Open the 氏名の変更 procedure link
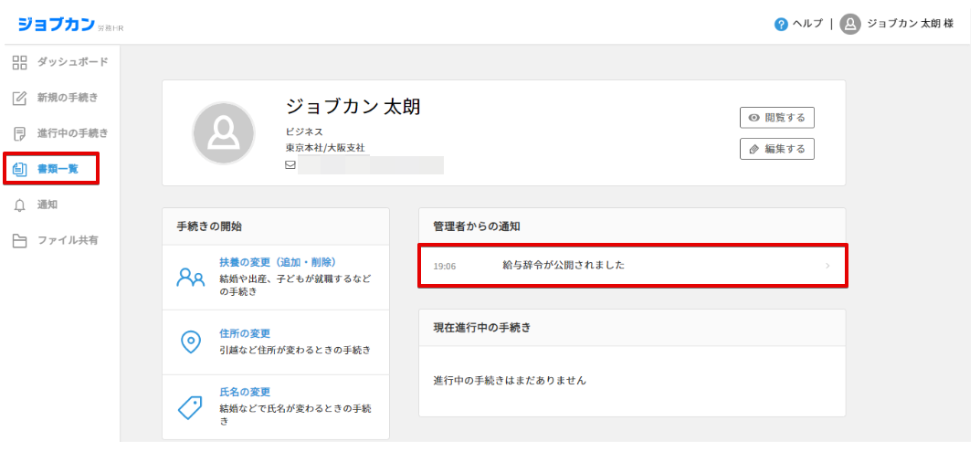This screenshot has width=980, height=452. pos(245,392)
